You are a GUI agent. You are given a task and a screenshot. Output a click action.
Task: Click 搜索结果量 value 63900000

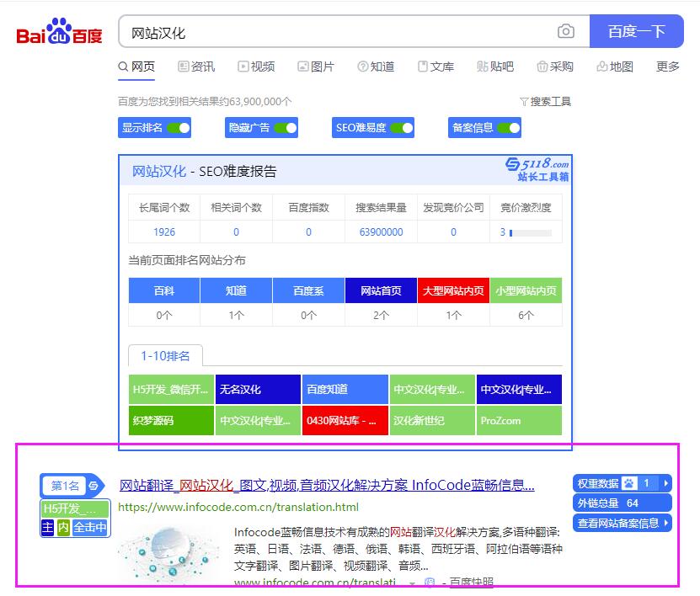(x=381, y=232)
